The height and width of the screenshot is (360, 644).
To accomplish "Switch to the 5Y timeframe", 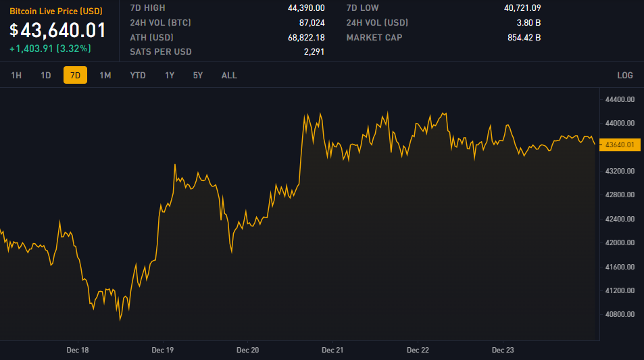I will tap(198, 75).
